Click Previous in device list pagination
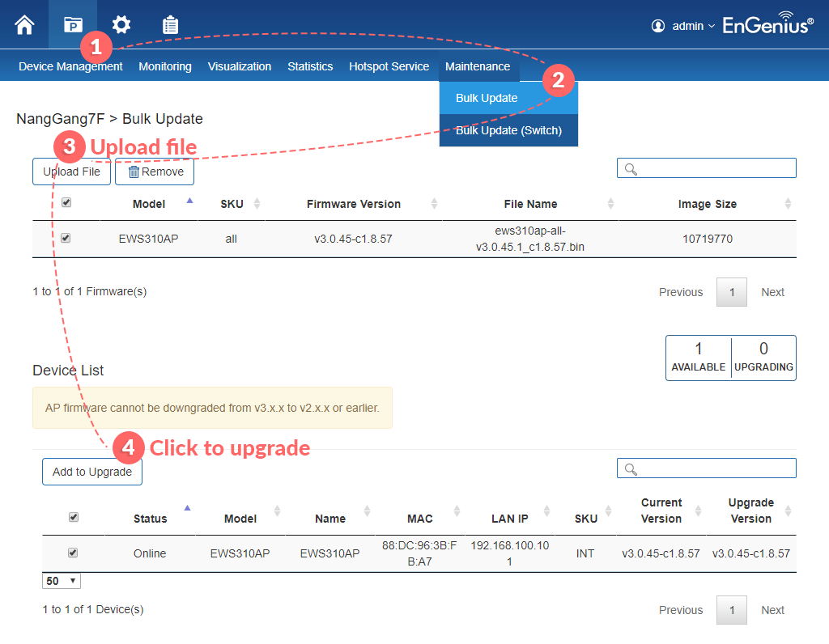 tap(680, 610)
